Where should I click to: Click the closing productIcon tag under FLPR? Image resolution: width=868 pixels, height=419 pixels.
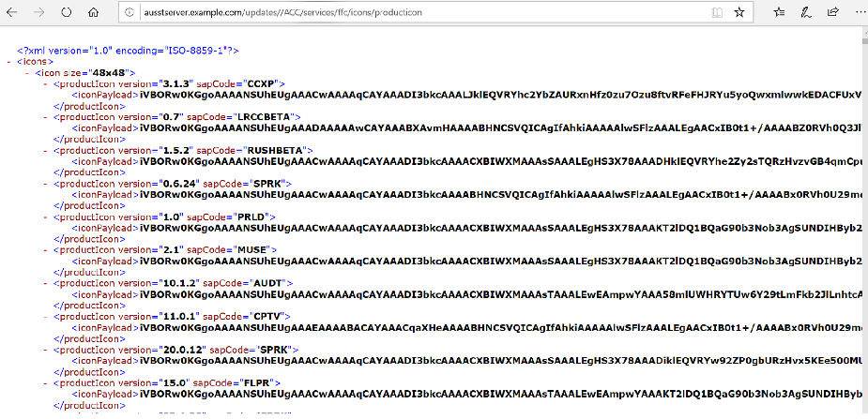[x=89, y=405]
